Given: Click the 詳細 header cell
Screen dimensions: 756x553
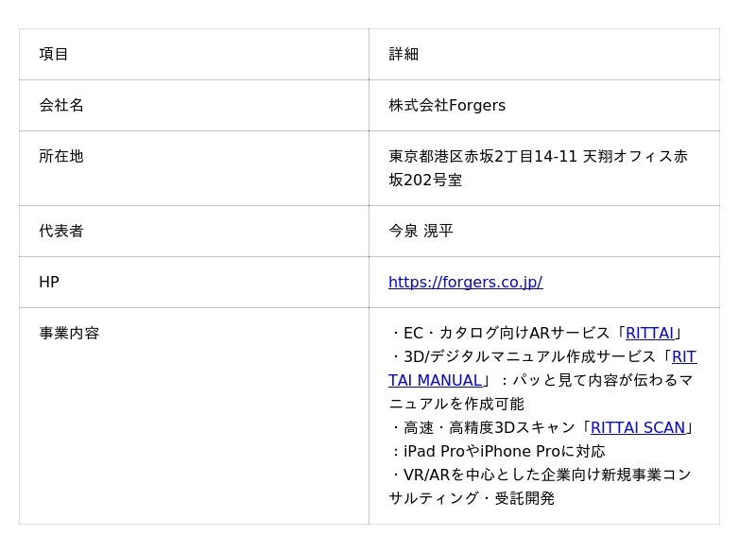Looking at the screenshot, I should click(x=404, y=54).
